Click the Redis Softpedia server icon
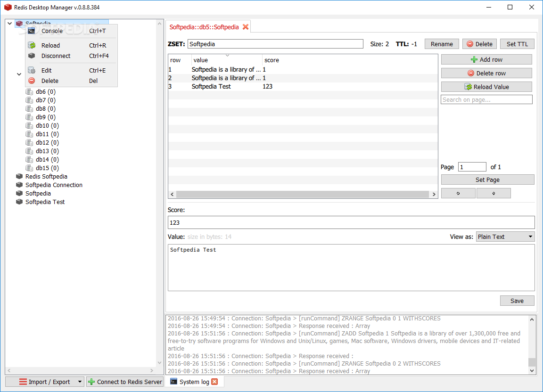This screenshot has height=392, width=543. point(19,176)
